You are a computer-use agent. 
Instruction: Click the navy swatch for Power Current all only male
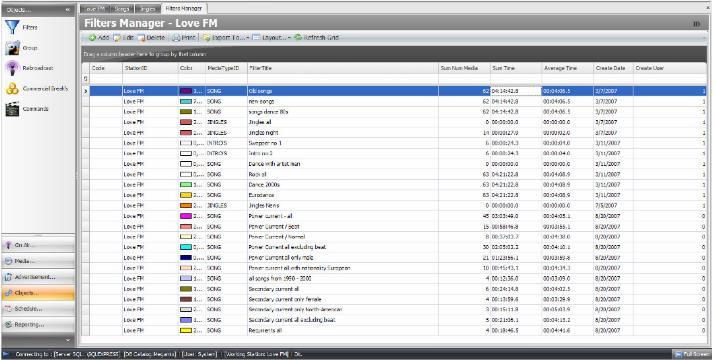[x=186, y=258]
